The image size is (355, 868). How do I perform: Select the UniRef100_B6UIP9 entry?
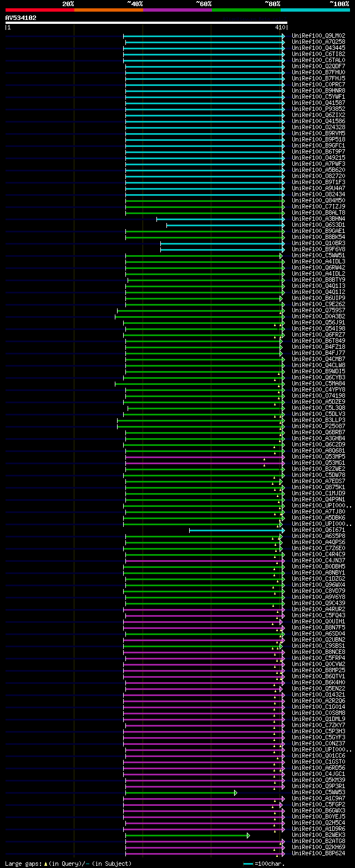coord(318,298)
